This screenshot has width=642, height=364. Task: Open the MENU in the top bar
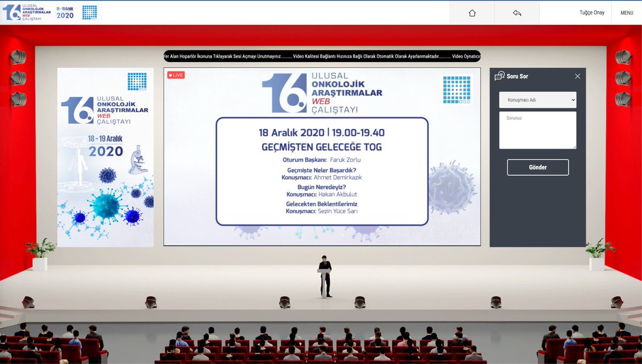(626, 13)
